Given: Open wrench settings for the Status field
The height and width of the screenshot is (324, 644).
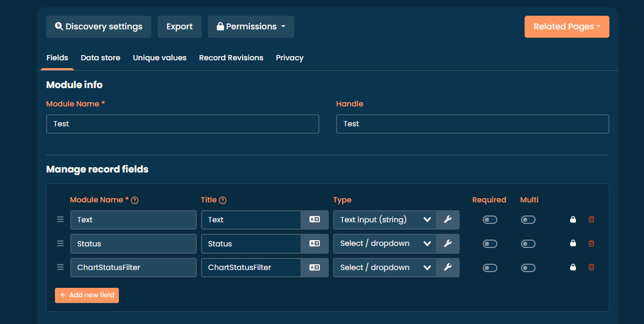Looking at the screenshot, I should pyautogui.click(x=448, y=243).
